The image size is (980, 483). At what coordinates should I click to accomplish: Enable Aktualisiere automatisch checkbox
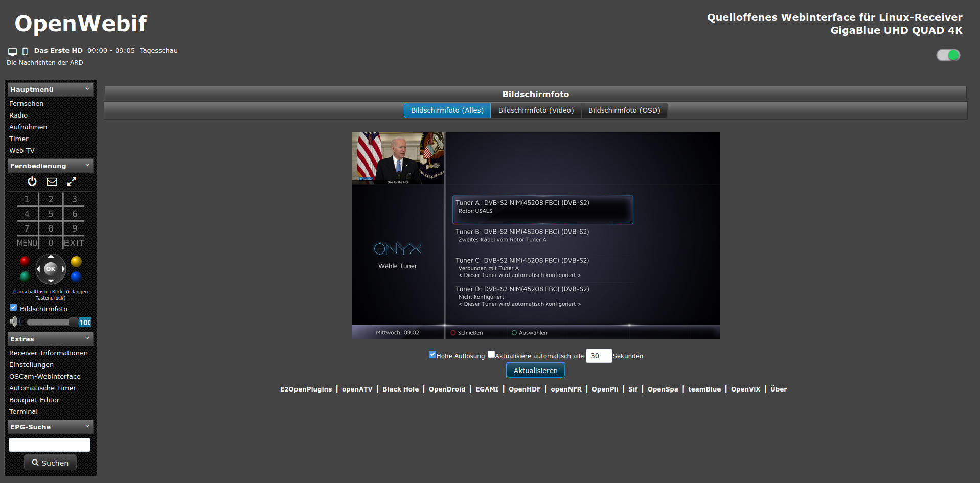(491, 354)
